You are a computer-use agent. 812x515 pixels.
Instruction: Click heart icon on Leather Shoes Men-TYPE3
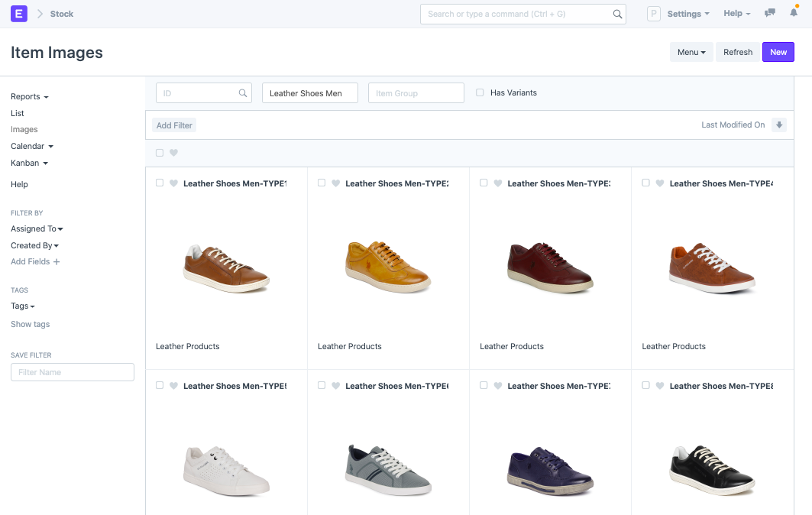(497, 183)
